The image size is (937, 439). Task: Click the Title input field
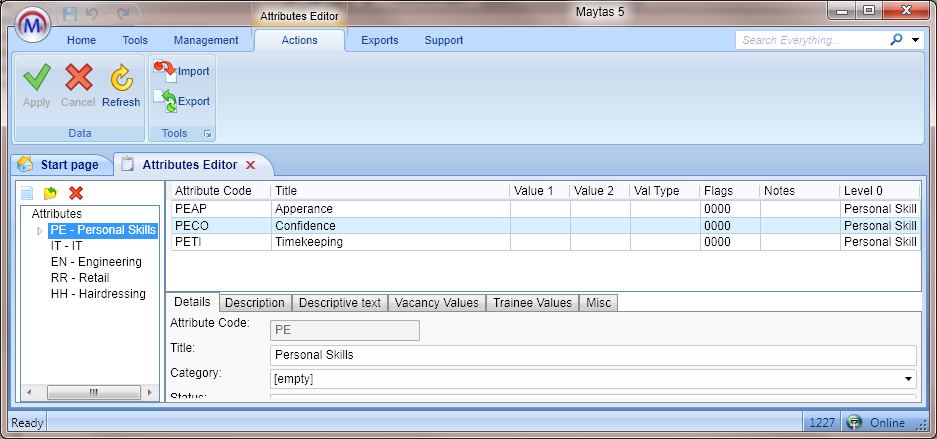(593, 355)
